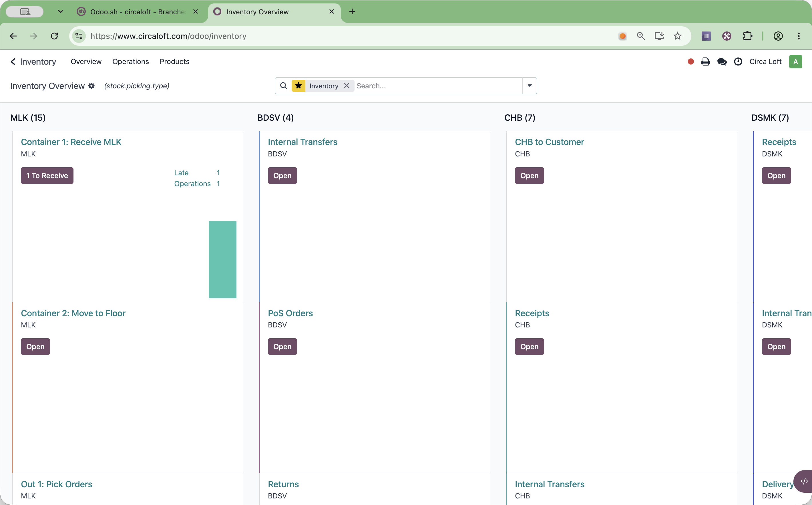Click the printer icon in Odoo header
Screen dimensions: 812x505
tap(705, 61)
